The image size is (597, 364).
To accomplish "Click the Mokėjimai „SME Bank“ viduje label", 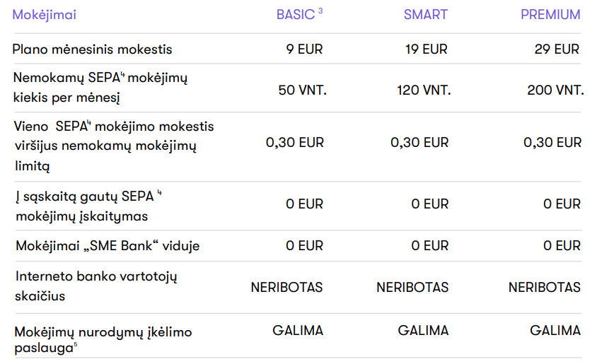I will pyautogui.click(x=108, y=246).
